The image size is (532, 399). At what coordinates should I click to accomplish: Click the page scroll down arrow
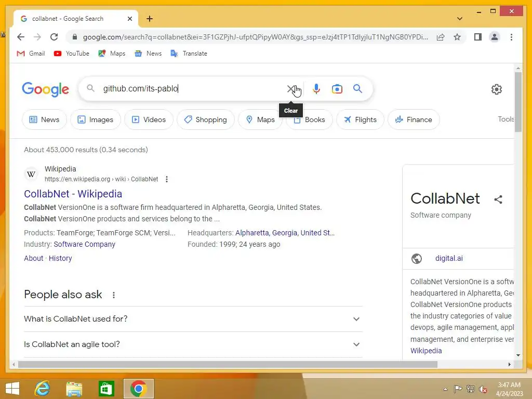pos(518,355)
